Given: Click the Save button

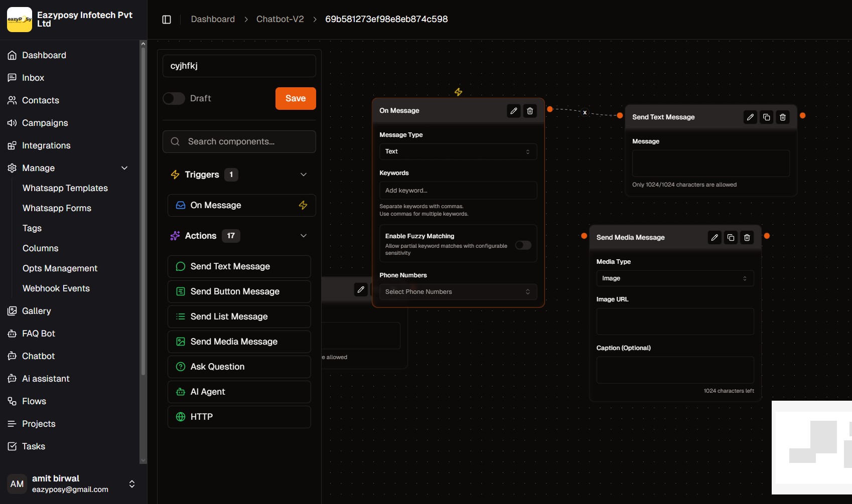Looking at the screenshot, I should point(295,98).
